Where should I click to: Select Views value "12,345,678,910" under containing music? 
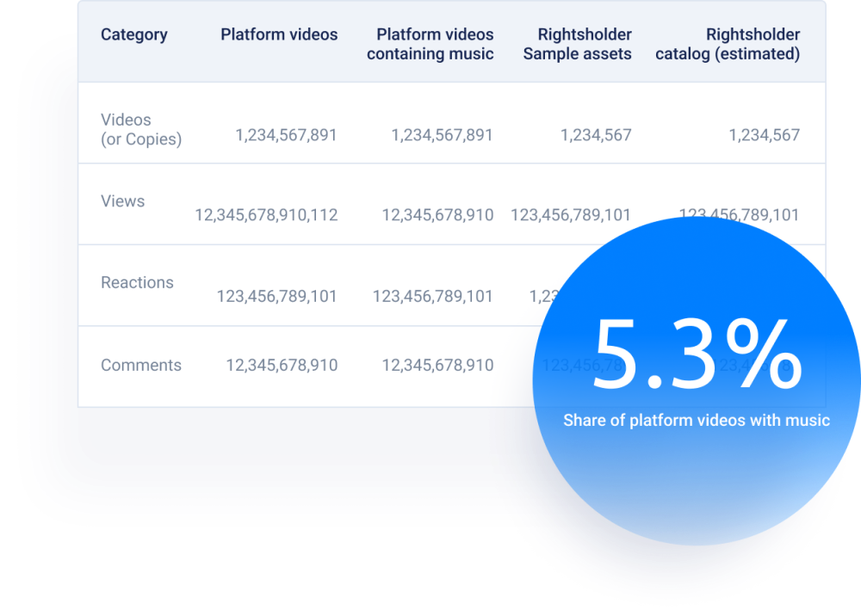click(x=437, y=215)
